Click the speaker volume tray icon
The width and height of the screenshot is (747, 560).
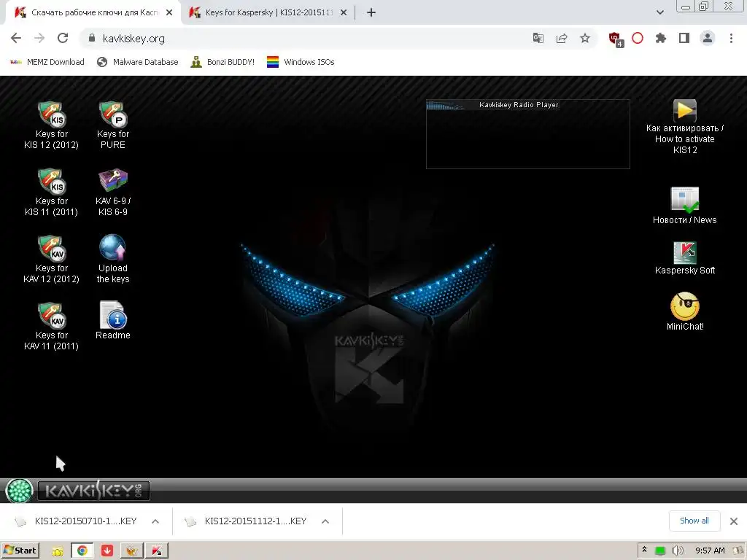click(677, 551)
